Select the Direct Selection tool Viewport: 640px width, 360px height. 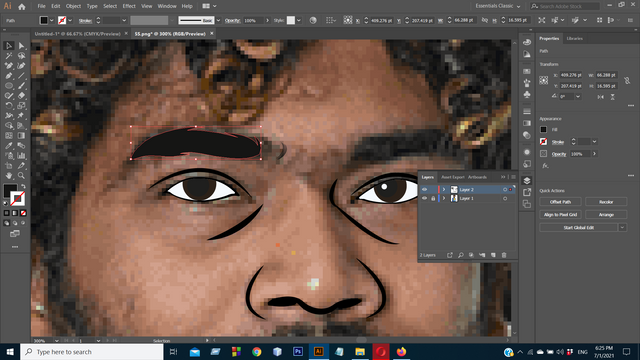21,46
